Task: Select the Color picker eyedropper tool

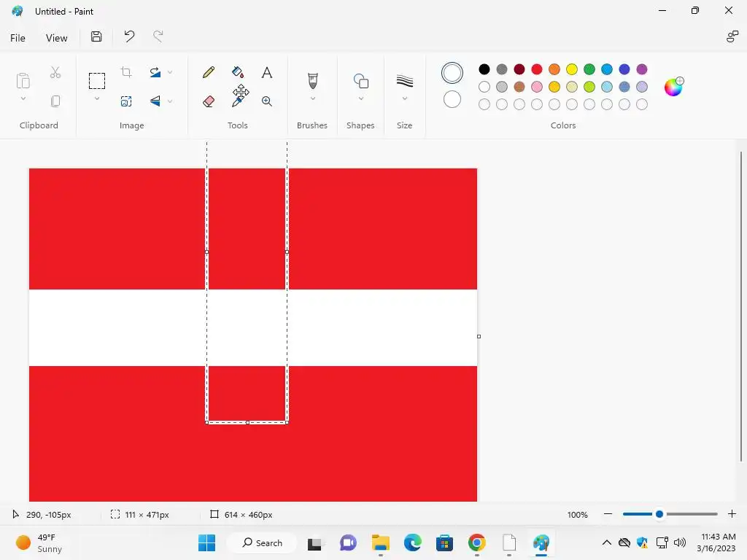Action: tap(238, 101)
